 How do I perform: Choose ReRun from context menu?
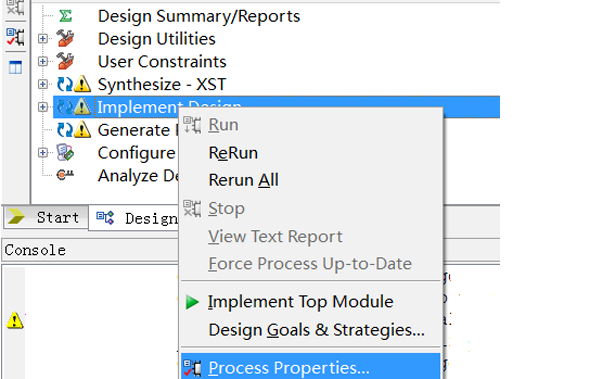pos(233,153)
